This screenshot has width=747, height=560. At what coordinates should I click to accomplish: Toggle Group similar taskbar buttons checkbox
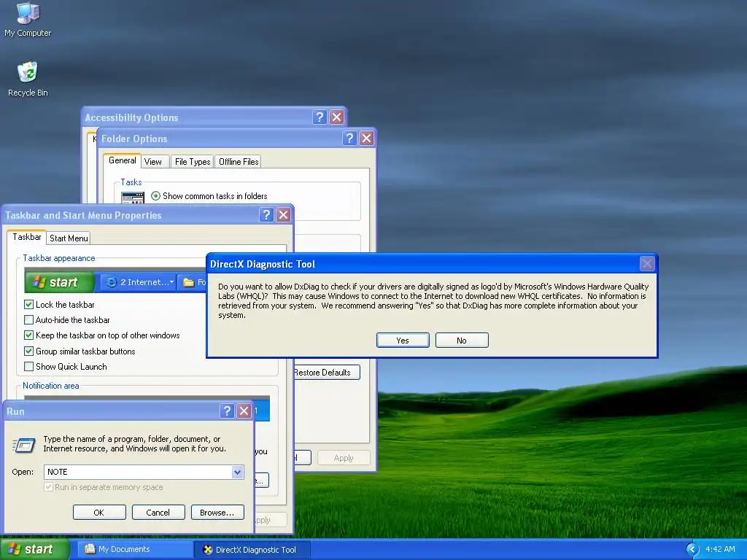tap(29, 351)
